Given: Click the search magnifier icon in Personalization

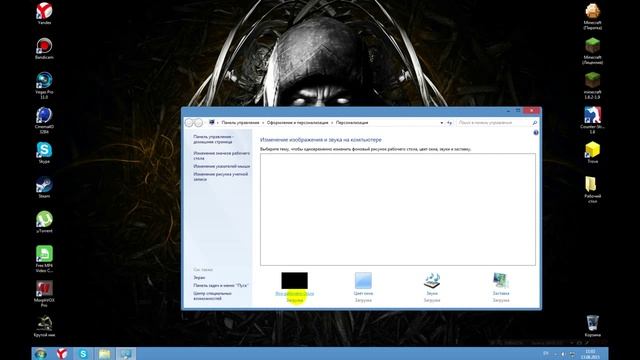Looking at the screenshot, I should [535, 122].
